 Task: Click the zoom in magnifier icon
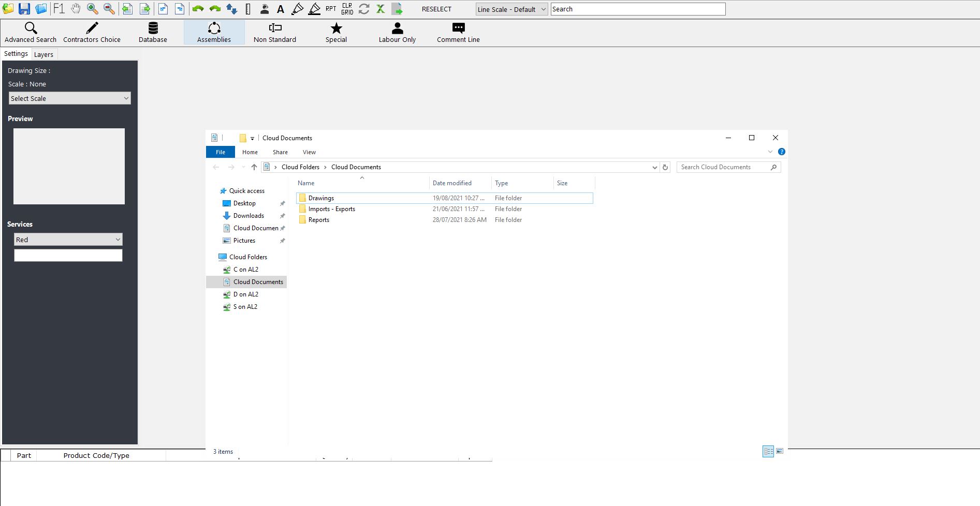pyautogui.click(x=93, y=9)
